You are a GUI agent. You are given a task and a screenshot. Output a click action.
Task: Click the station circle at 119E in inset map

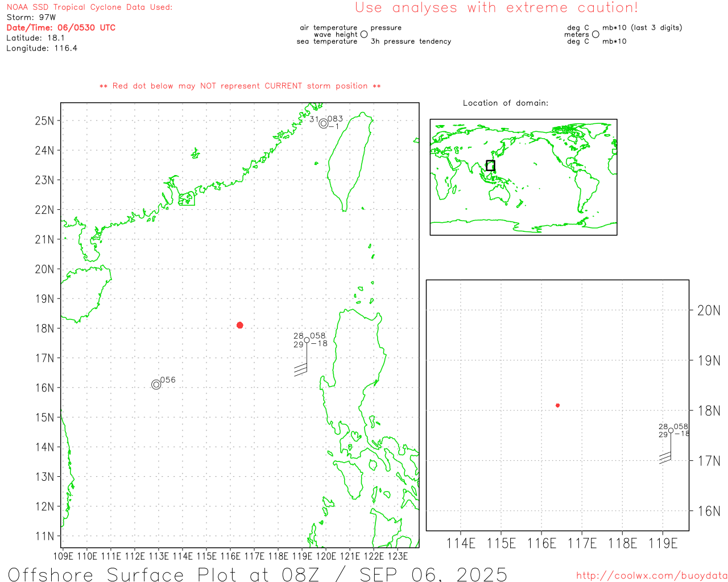click(x=671, y=431)
